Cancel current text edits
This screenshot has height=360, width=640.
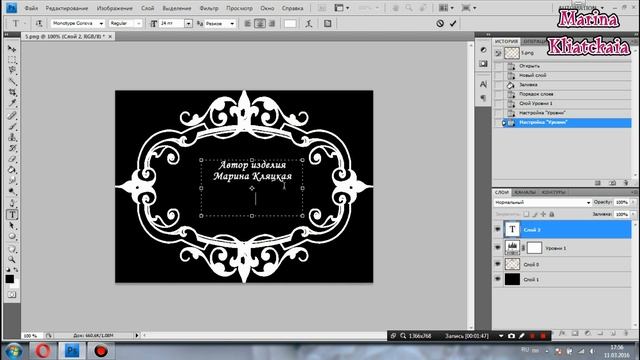440,24
